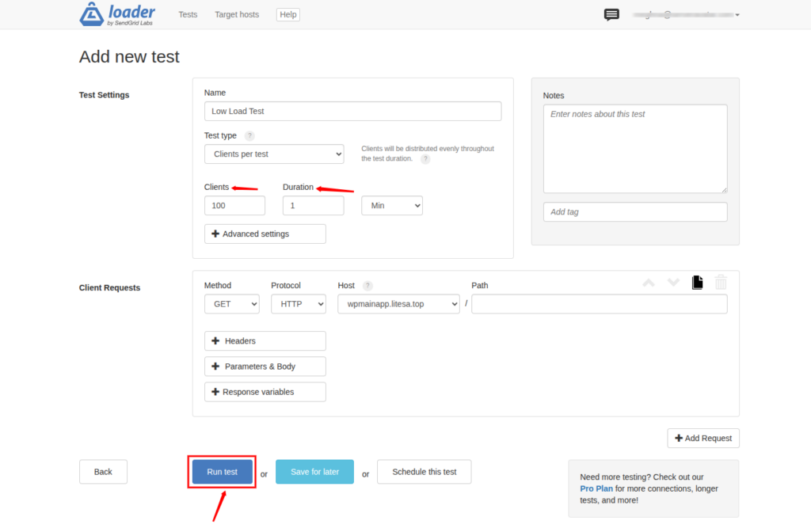The height and width of the screenshot is (532, 811).
Task: Delete the request with the trash icon
Action: click(x=721, y=283)
